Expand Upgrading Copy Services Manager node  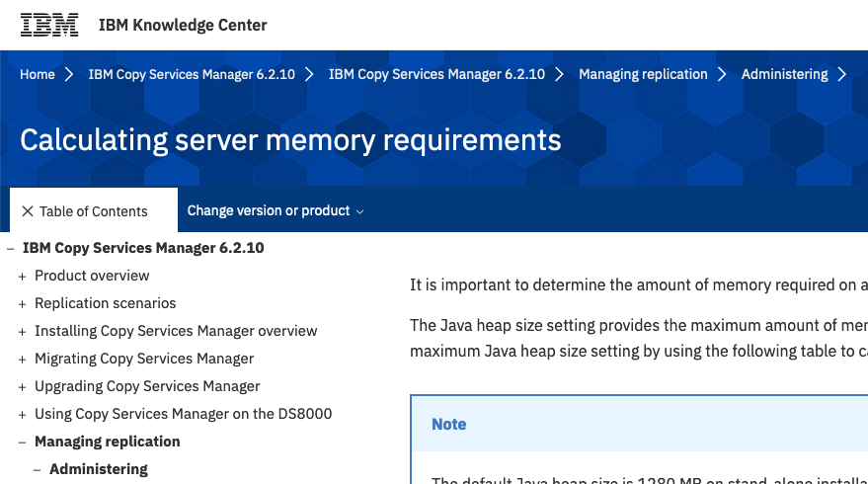click(x=22, y=387)
